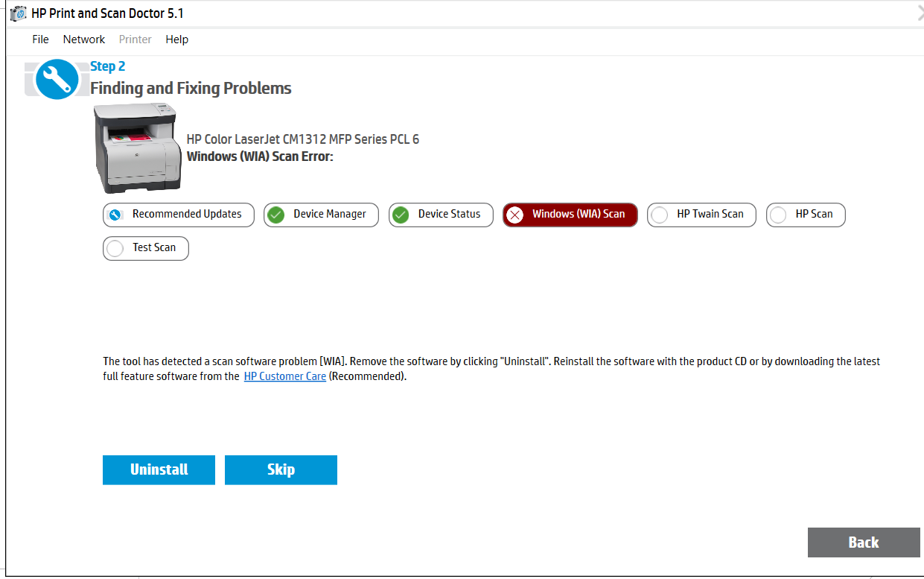Click the HP Color LaserJet printer image
The width and height of the screenshot is (924, 579).
pos(137,148)
